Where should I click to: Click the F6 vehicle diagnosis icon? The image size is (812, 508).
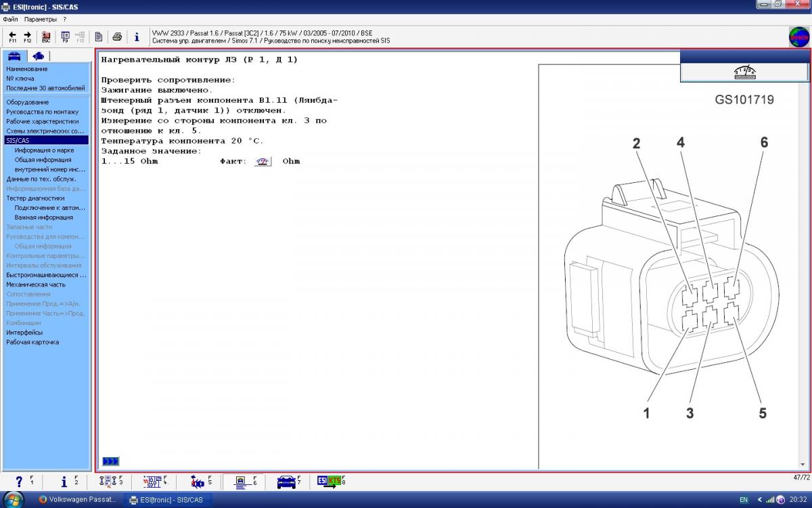click(x=244, y=482)
